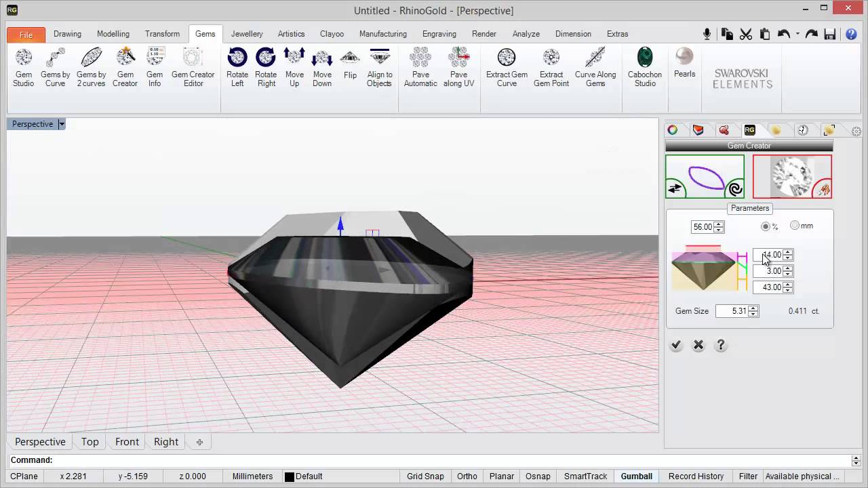Open Gem Creator Editor
Viewport: 868px width, 488px height.
[x=193, y=68]
